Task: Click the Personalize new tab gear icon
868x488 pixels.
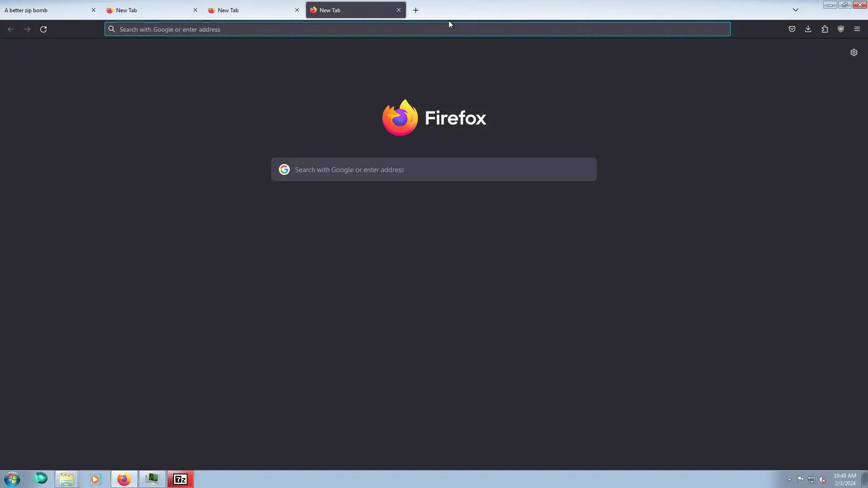Action: tap(854, 52)
